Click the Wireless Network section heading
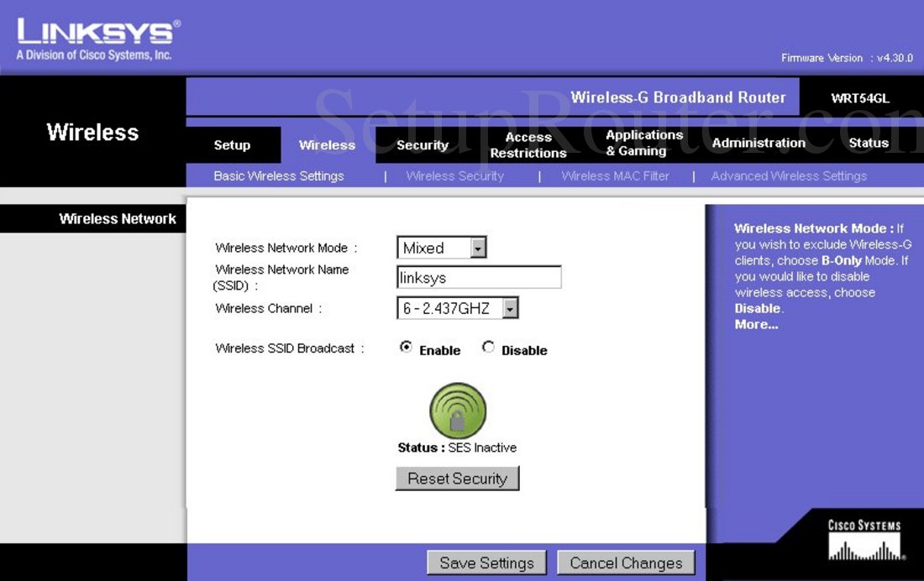924x581 pixels. point(118,218)
